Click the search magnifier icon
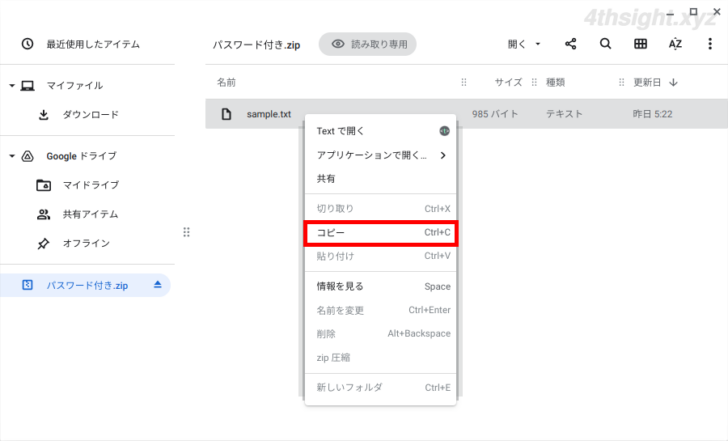 pos(605,44)
